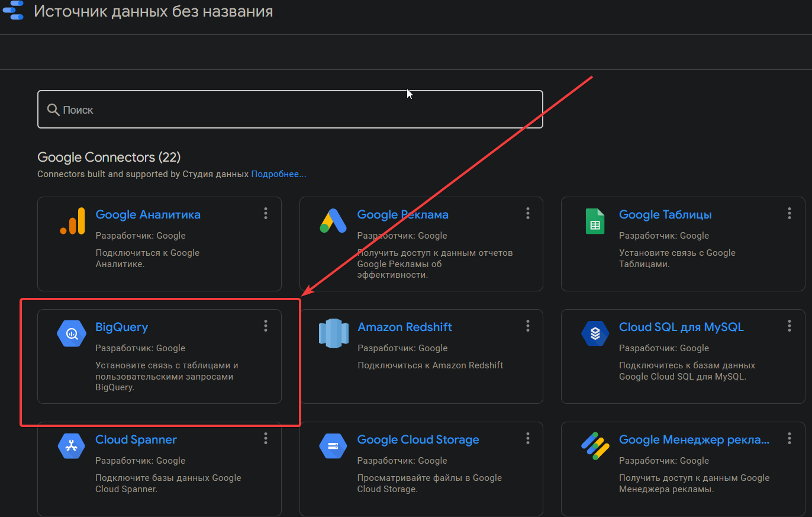Open options menu for Amazon Redshift card
This screenshot has height=517, width=812.
tap(527, 326)
